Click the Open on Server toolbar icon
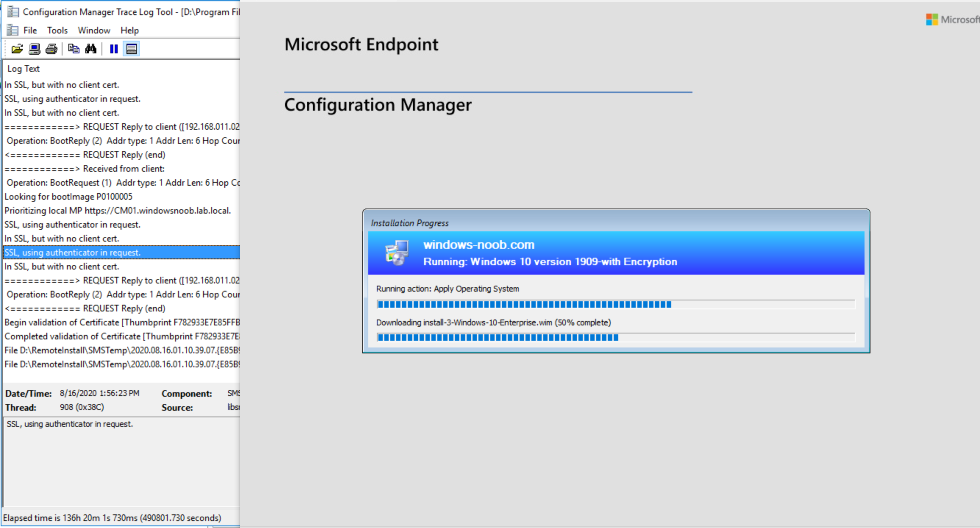This screenshot has width=980, height=528. pos(34,49)
